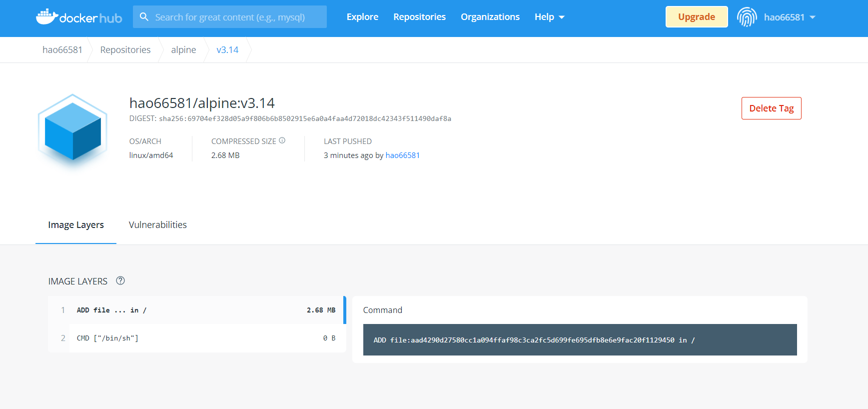Click the Image Layers help question icon

(120, 280)
